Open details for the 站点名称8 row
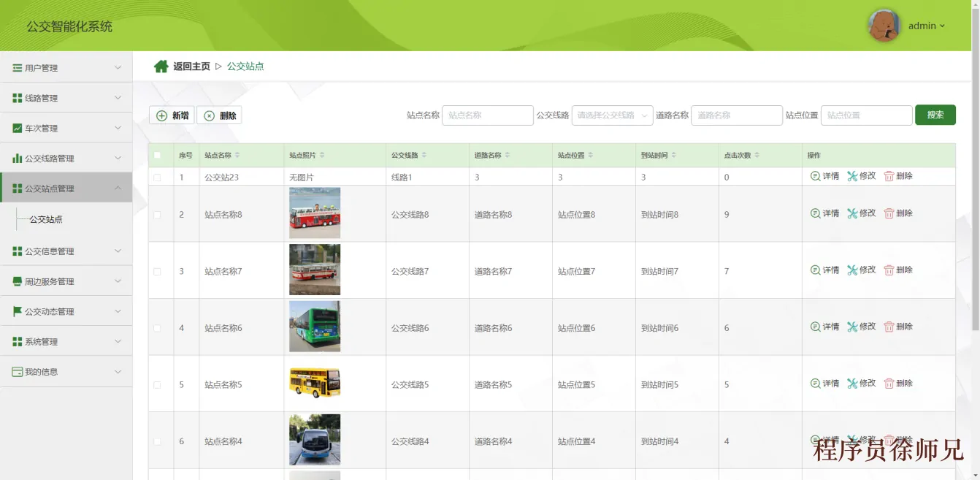 (825, 213)
